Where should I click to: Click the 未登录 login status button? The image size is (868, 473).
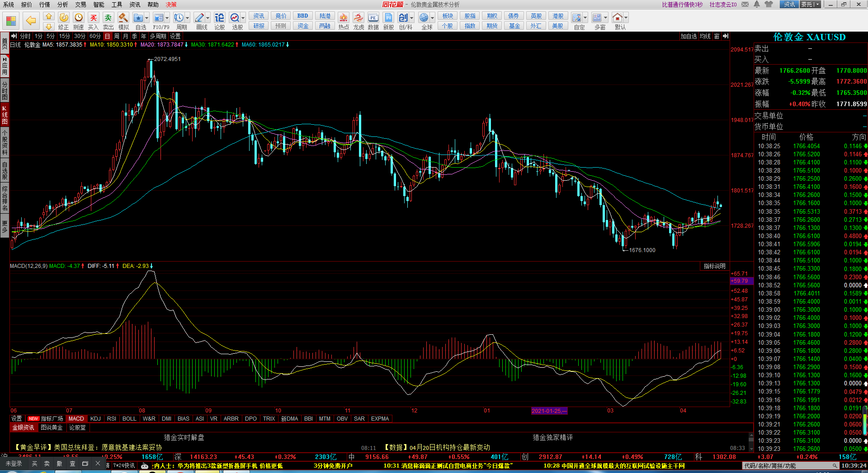(14, 464)
